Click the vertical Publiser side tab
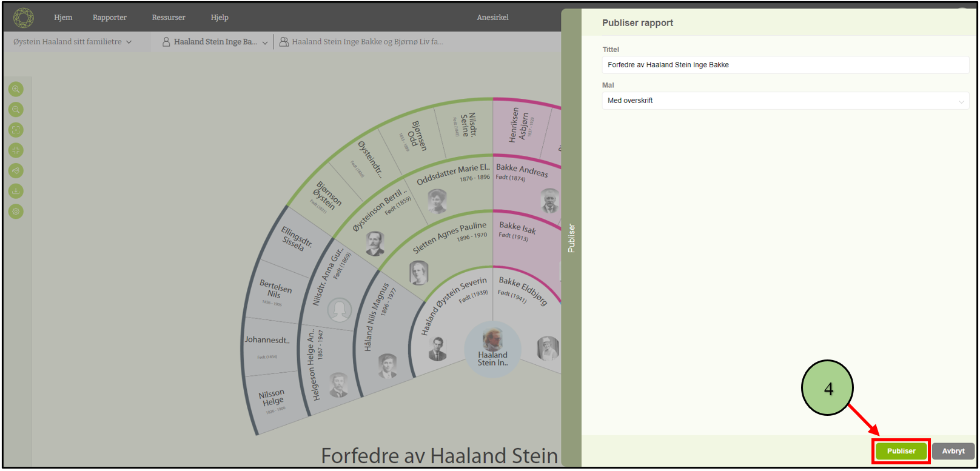 click(x=571, y=238)
